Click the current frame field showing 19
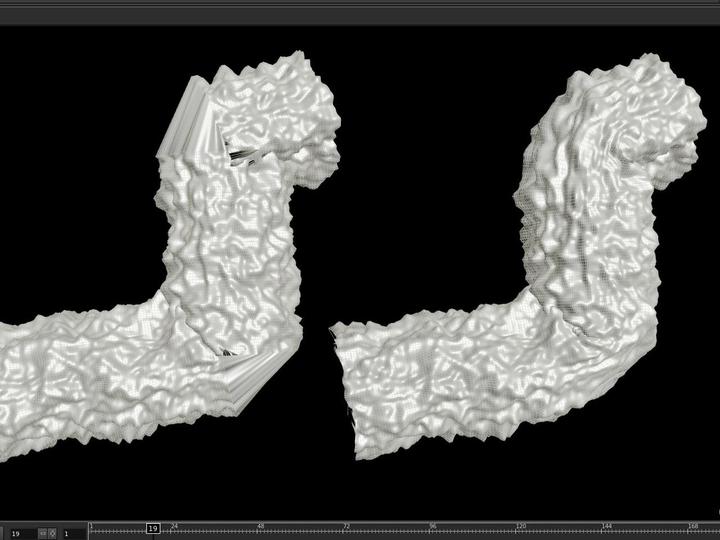 [x=18, y=534]
